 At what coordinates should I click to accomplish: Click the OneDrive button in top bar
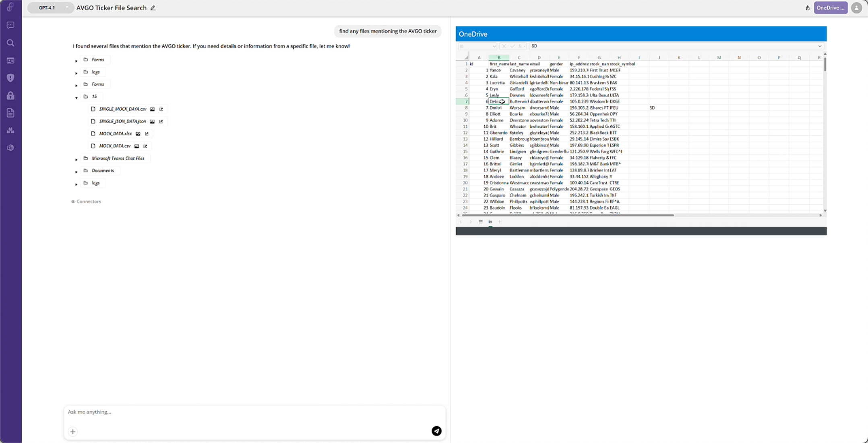[x=830, y=8]
